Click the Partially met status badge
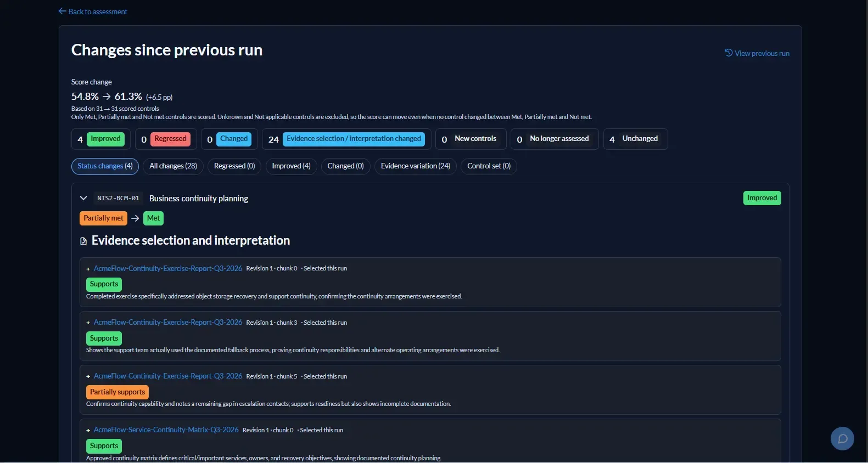 click(103, 218)
